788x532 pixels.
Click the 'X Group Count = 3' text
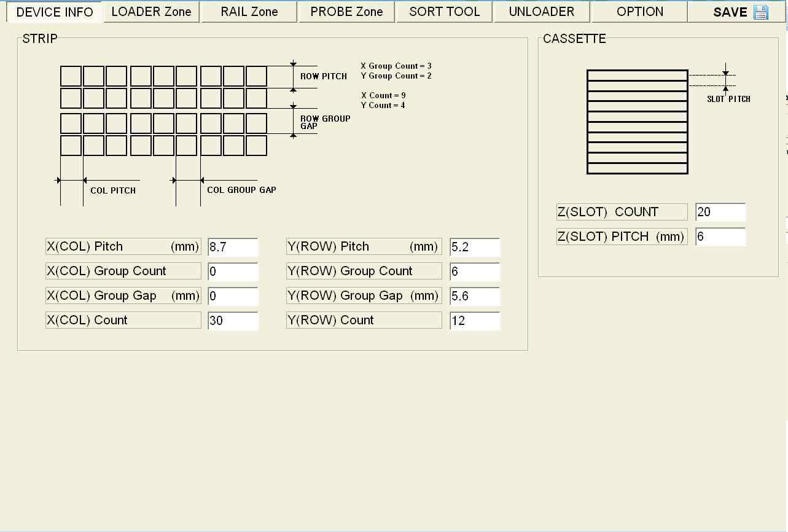tap(396, 66)
